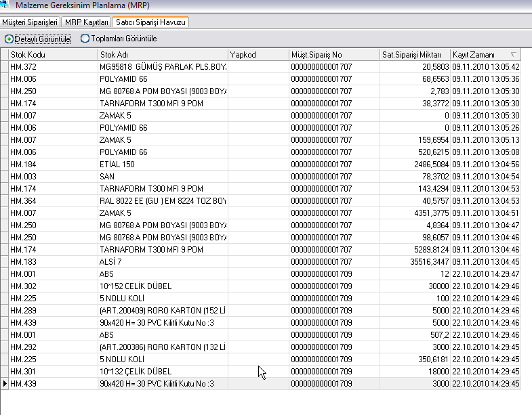
Task: Click the RAL 8022 TOZ BOYA cell
Action: click(163, 200)
